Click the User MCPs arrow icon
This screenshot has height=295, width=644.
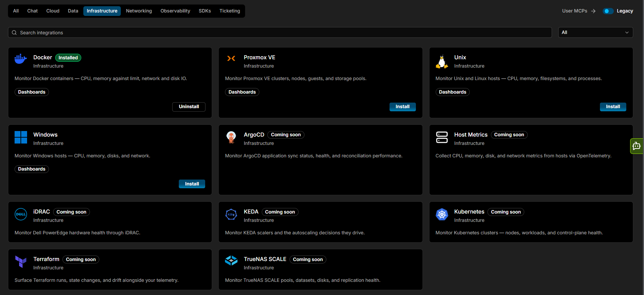(593, 11)
